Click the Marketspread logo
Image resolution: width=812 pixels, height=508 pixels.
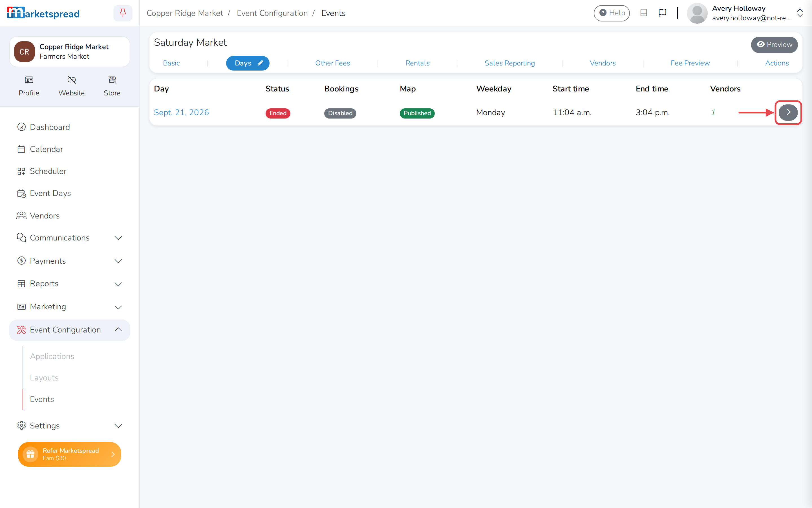pyautogui.click(x=43, y=13)
